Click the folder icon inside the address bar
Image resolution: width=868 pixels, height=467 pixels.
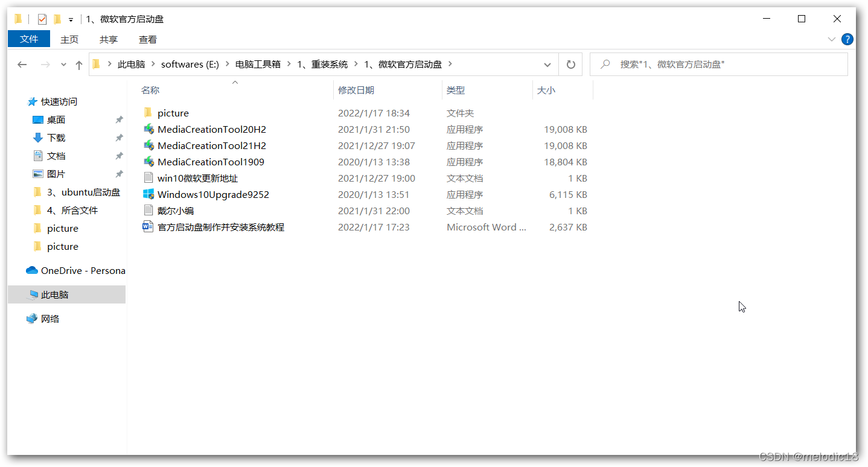pyautogui.click(x=96, y=65)
